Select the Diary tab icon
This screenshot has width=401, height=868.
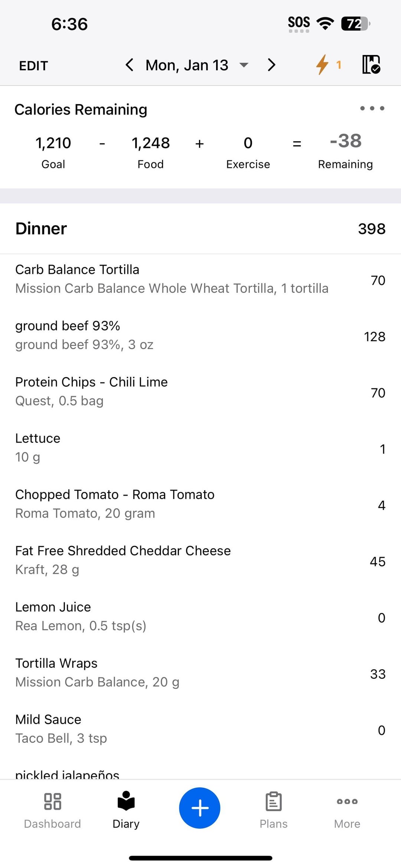tap(126, 800)
